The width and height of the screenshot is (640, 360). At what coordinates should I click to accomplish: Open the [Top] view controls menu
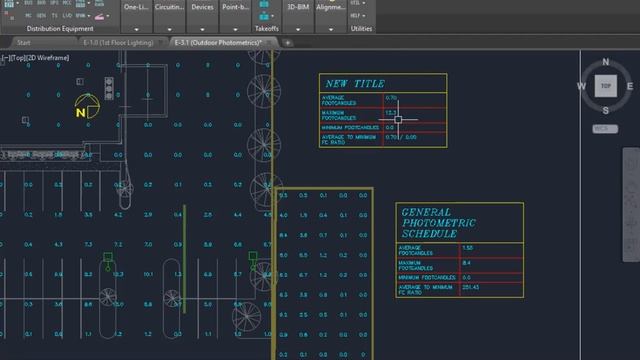click(17, 58)
